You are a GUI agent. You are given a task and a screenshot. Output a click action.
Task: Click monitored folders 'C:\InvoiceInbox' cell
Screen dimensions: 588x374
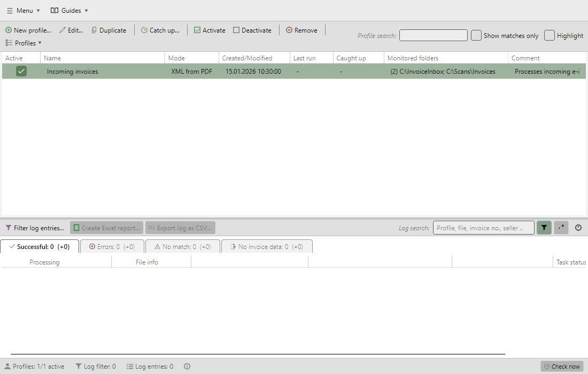[x=443, y=72]
